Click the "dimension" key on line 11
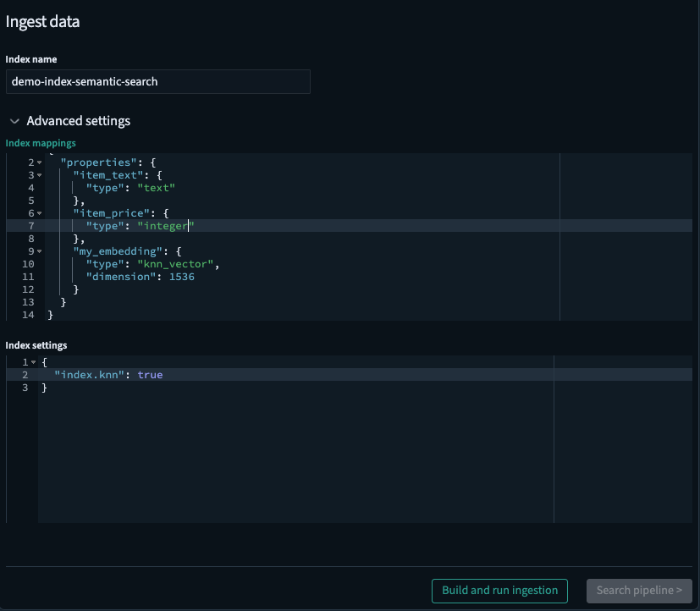 point(121,277)
